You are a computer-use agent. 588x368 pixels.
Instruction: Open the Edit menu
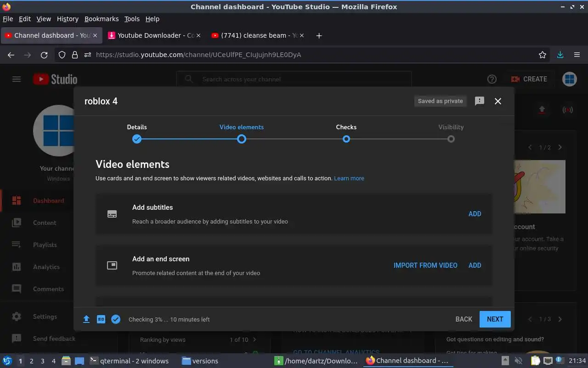tap(25, 19)
